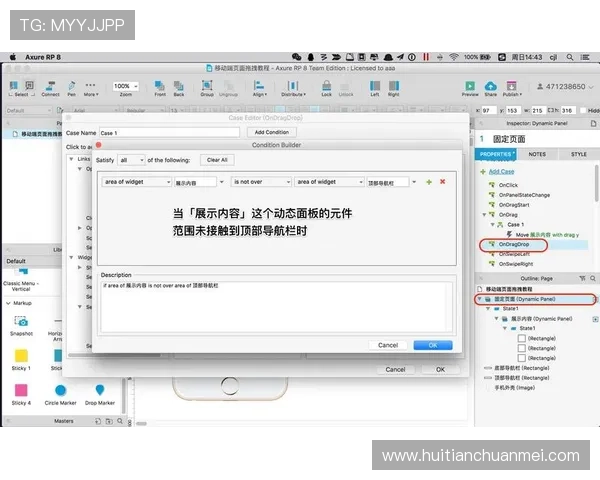Collapse the 固定页面 Dynamic Panel node
Viewport: 600px width, 480px height.
coord(479,299)
